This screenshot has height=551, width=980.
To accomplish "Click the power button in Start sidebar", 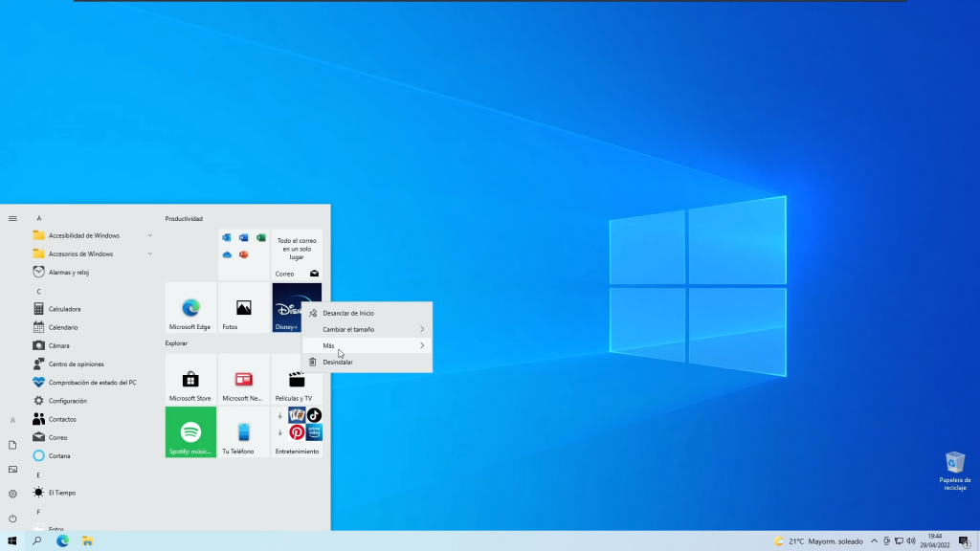I will [x=12, y=518].
